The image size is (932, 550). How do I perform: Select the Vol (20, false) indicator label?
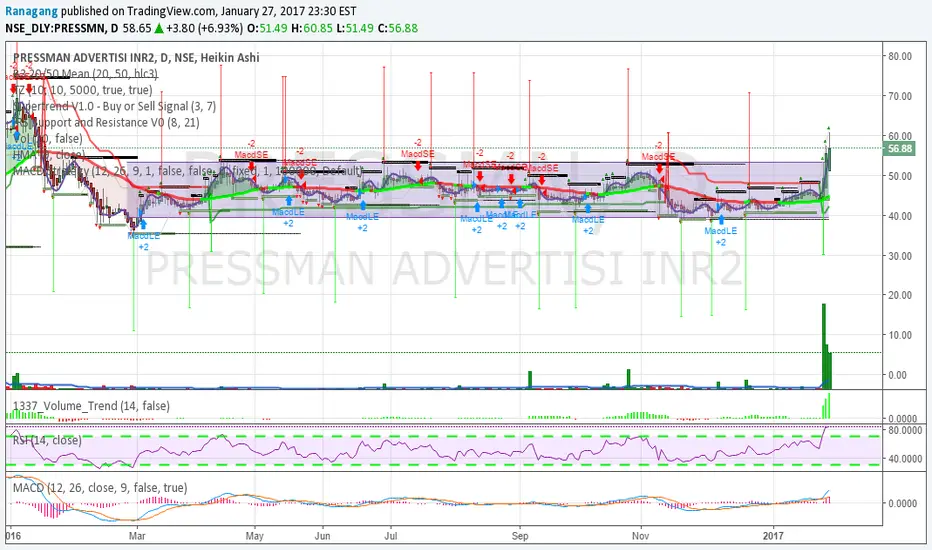(x=47, y=139)
